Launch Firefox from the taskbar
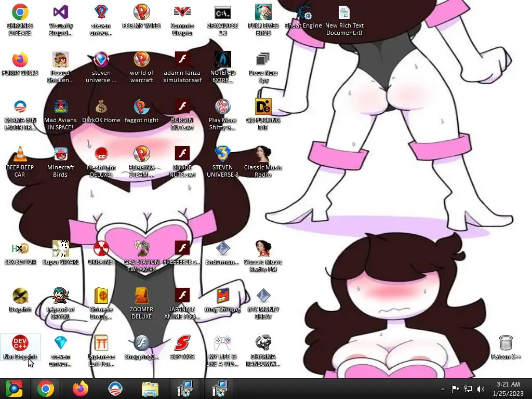532x399 pixels. [81, 389]
